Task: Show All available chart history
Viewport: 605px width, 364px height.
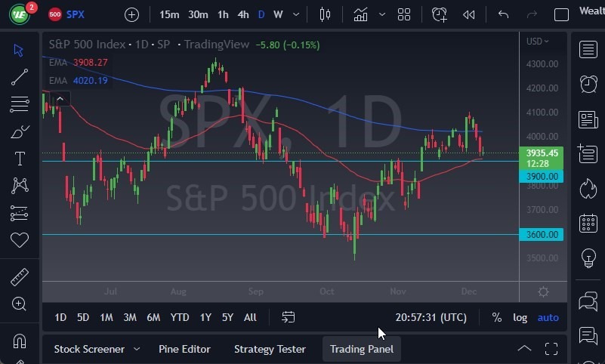Action: pyautogui.click(x=250, y=317)
